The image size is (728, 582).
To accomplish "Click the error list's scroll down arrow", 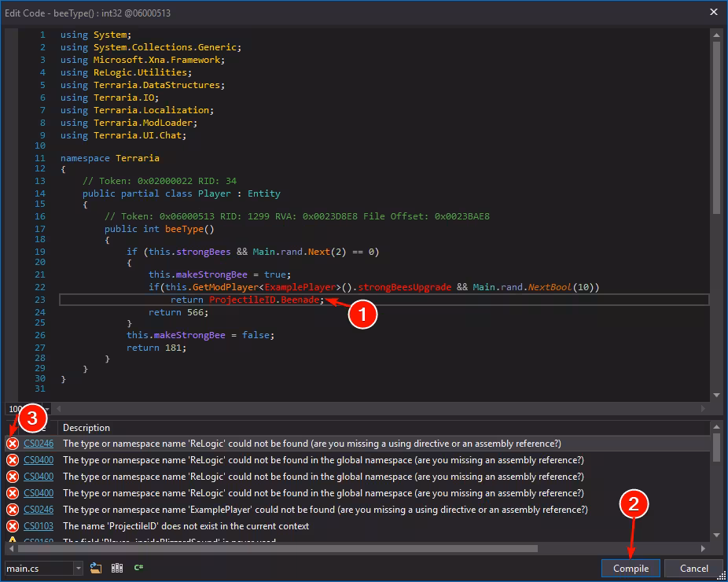I will point(716,535).
